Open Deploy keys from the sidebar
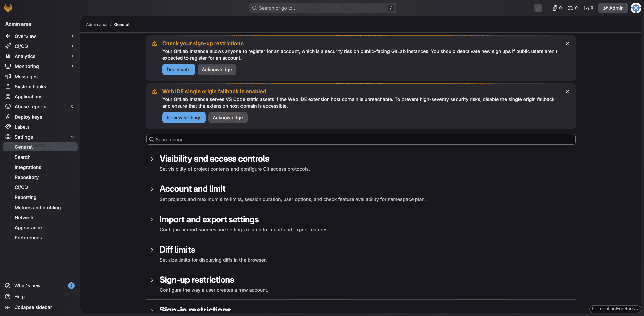This screenshot has height=316, width=644. click(28, 117)
